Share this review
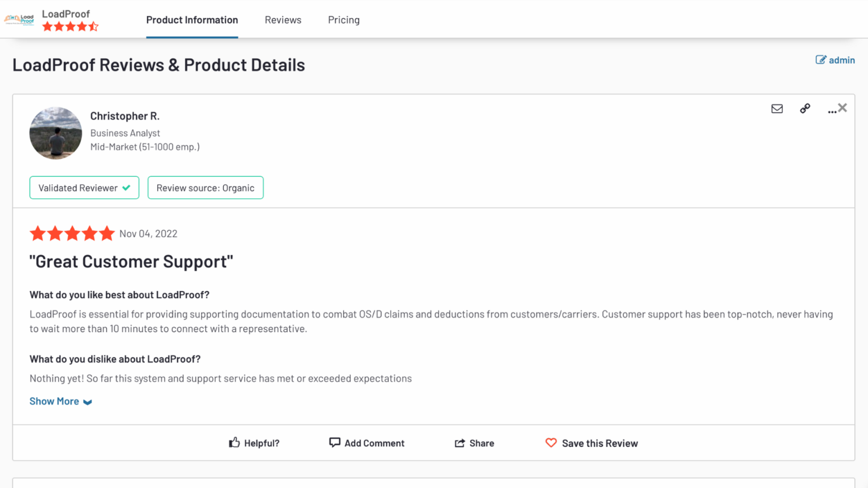This screenshot has height=488, width=868. click(474, 443)
